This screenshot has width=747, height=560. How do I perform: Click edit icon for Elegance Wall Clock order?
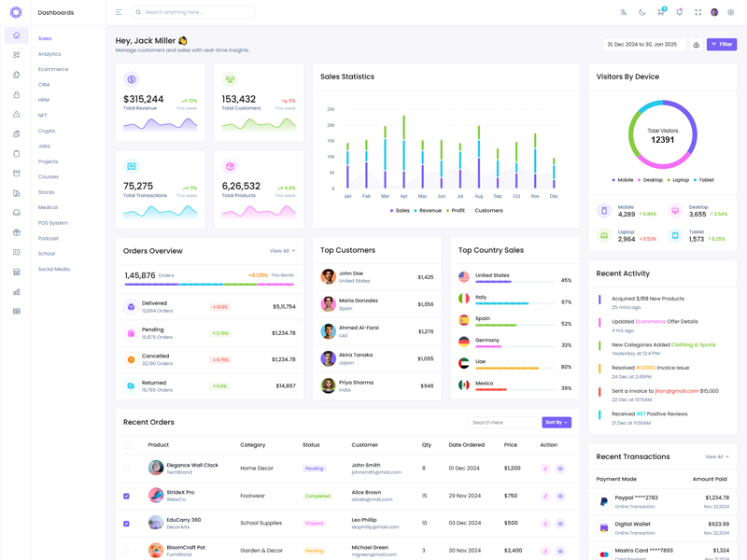tap(545, 469)
